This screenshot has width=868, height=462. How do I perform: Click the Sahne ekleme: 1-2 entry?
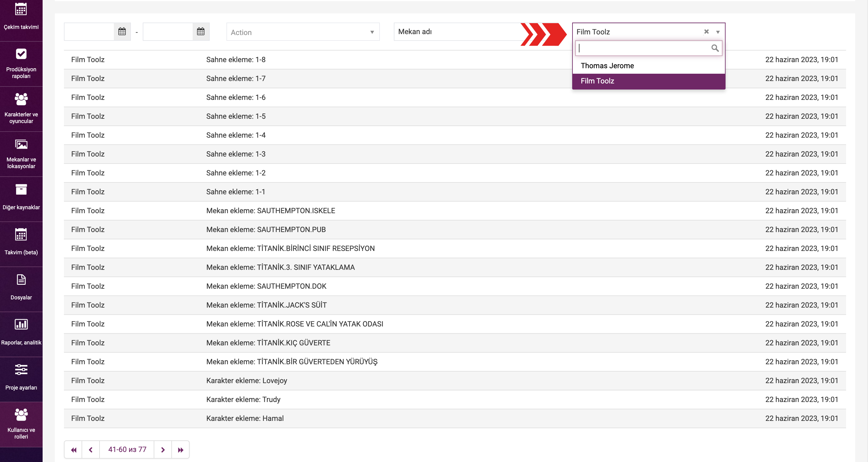pyautogui.click(x=236, y=173)
